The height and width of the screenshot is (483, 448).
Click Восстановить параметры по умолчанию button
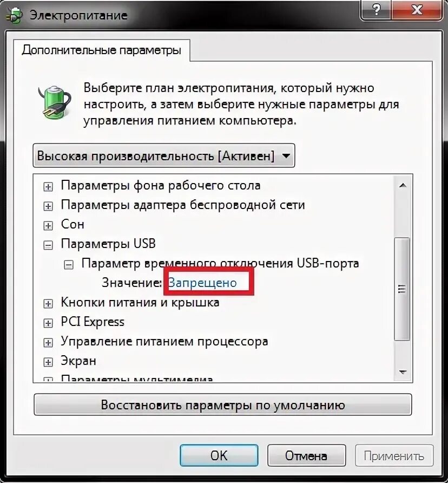coord(222,405)
